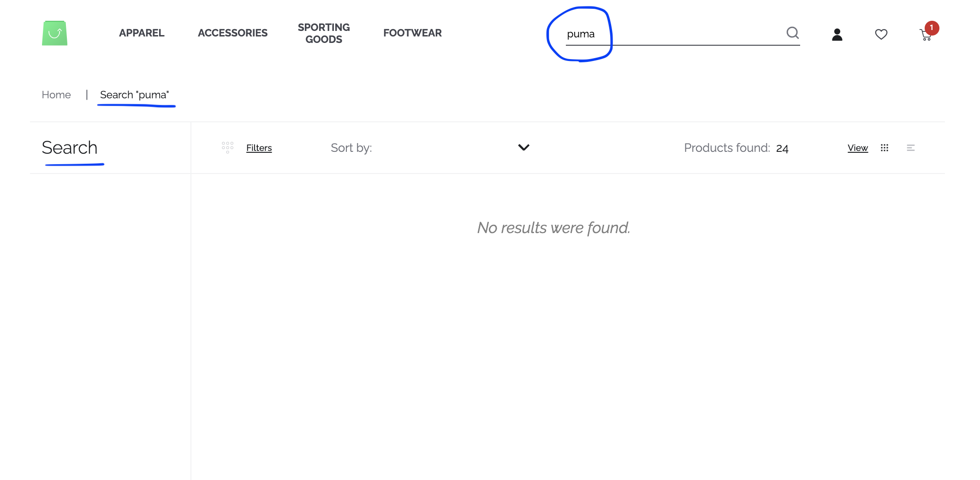Click the green shopping bag logo
Screen dimensions: 980x480
54,33
